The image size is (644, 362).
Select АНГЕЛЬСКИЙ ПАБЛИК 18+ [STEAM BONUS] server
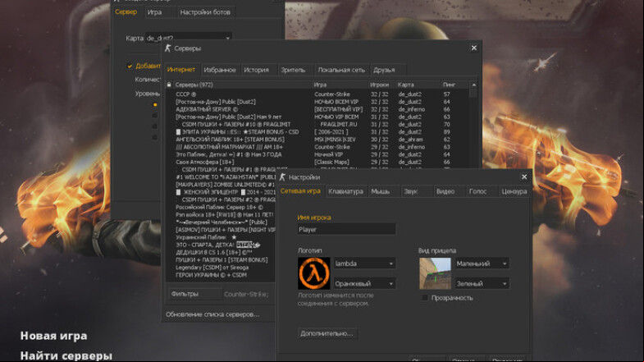click(317, 140)
